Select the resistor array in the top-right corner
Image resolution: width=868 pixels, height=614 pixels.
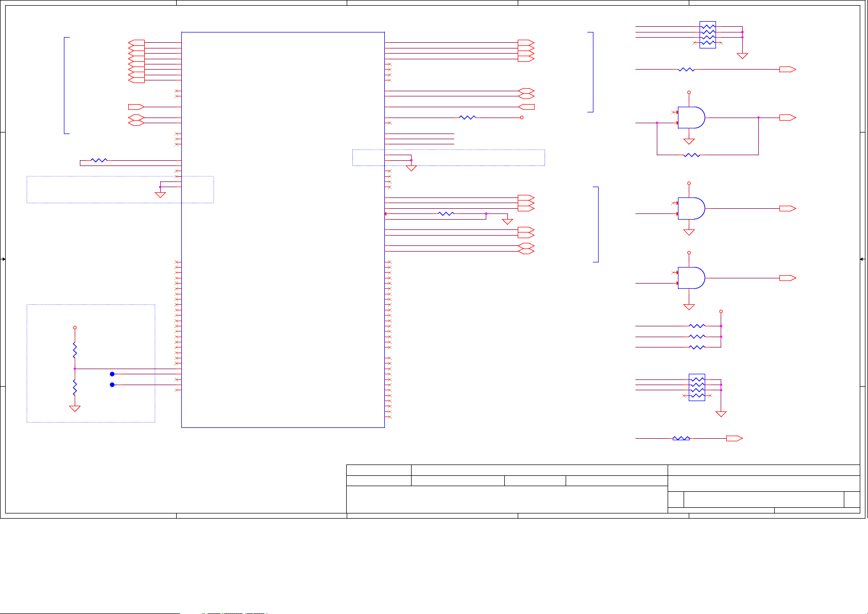[x=708, y=35]
